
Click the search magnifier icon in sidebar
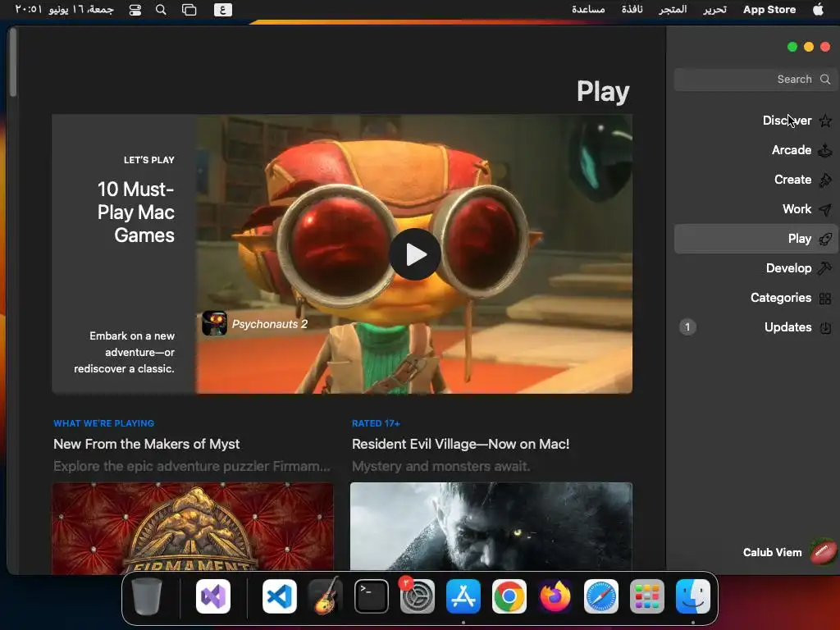point(825,80)
